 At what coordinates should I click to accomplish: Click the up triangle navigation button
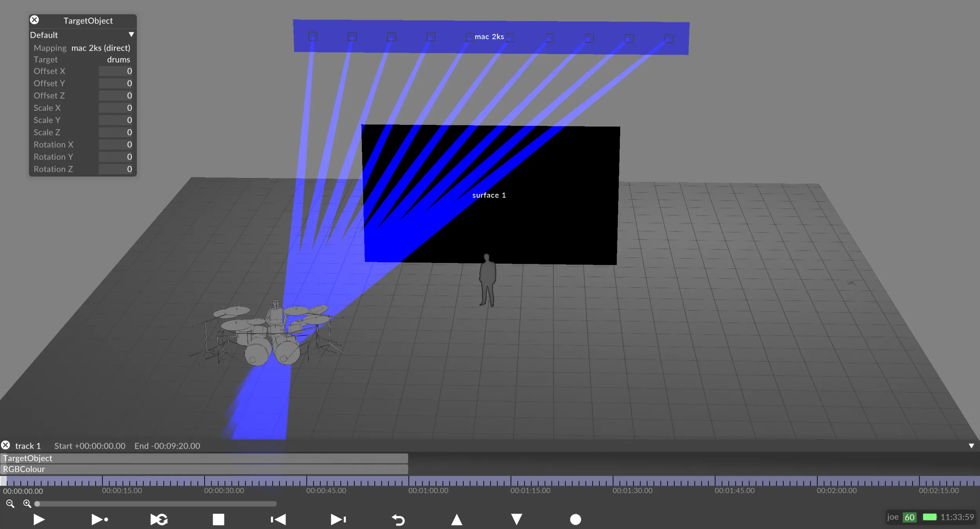457,519
